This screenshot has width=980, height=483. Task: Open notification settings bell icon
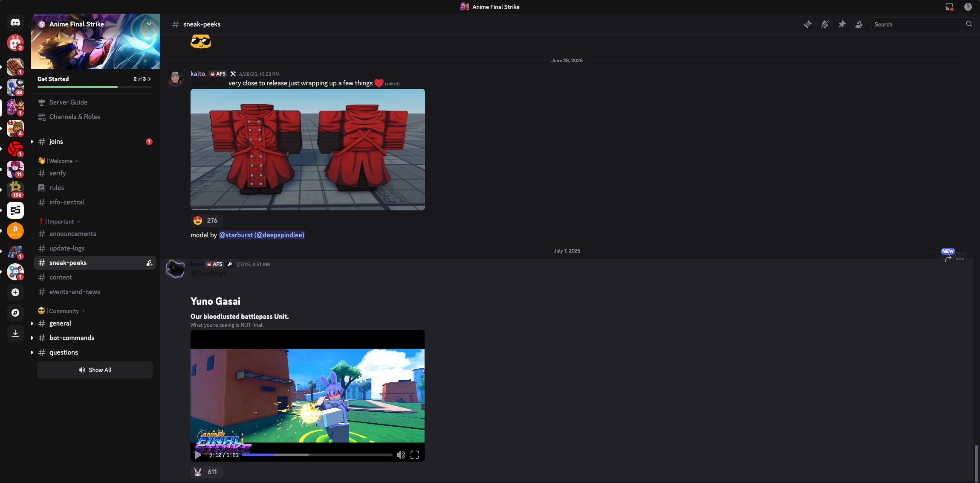pos(824,24)
